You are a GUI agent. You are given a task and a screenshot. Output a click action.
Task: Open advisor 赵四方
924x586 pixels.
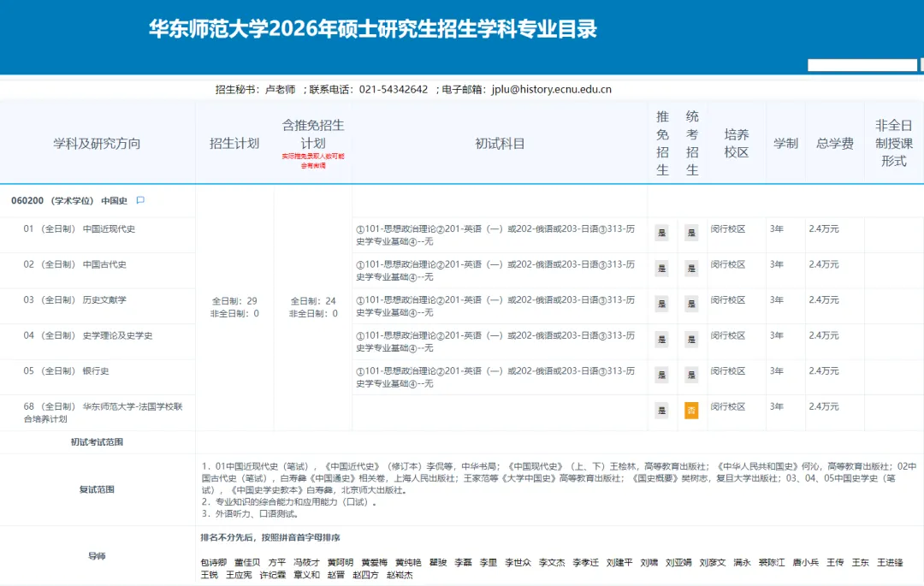pyautogui.click(x=365, y=575)
